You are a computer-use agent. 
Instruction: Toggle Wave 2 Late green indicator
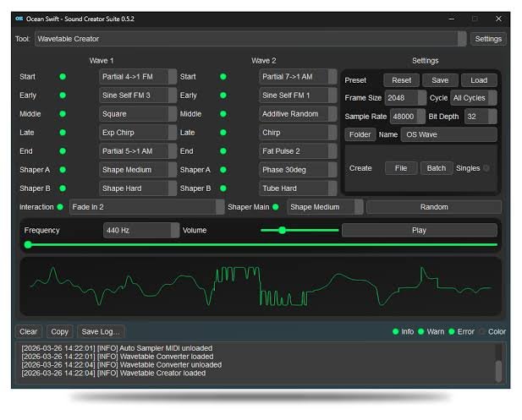tap(223, 133)
